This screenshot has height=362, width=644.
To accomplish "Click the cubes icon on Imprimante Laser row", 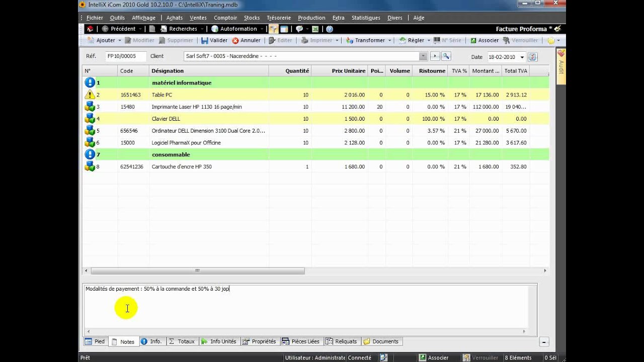I will click(90, 107).
